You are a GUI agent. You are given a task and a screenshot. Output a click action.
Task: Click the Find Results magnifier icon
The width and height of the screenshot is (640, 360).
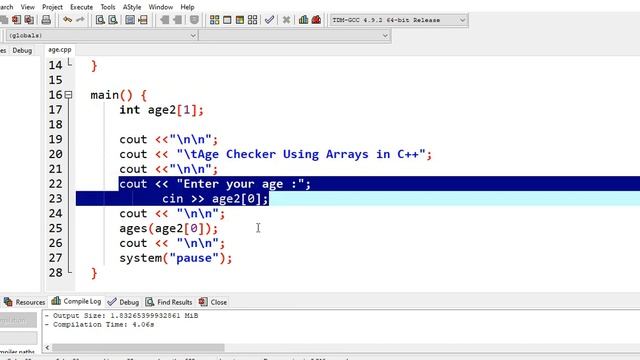150,302
